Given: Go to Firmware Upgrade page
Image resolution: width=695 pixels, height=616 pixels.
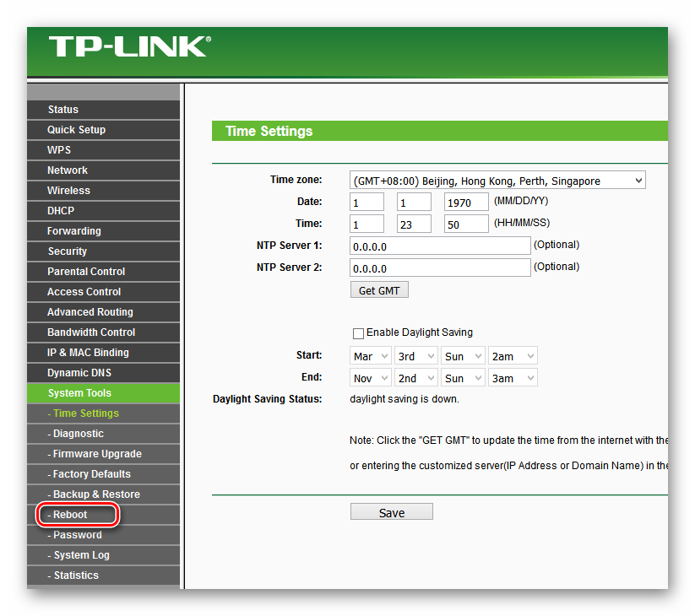Looking at the screenshot, I should pos(96,454).
